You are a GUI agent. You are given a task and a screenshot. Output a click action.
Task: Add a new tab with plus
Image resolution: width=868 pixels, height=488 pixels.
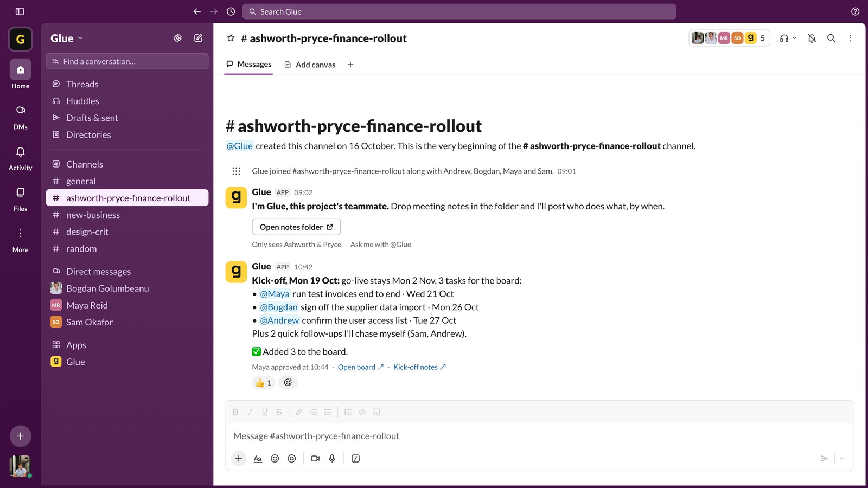[350, 65]
